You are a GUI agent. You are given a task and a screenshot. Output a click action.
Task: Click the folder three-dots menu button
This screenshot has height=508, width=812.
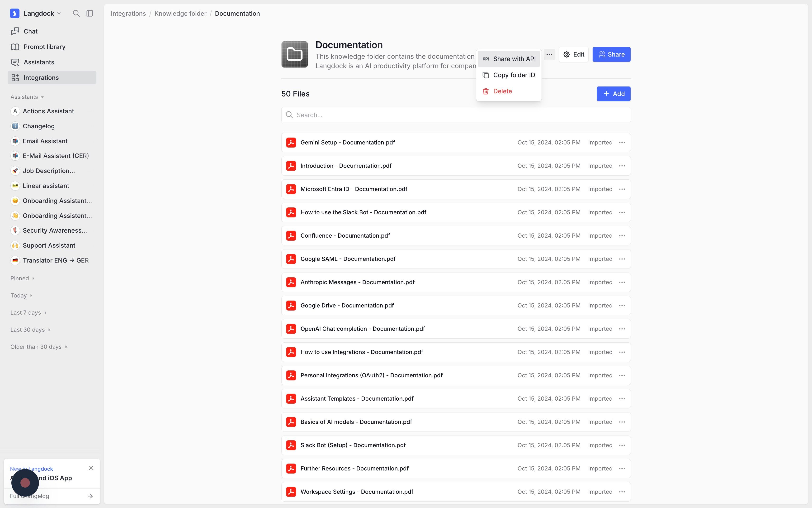click(549, 54)
